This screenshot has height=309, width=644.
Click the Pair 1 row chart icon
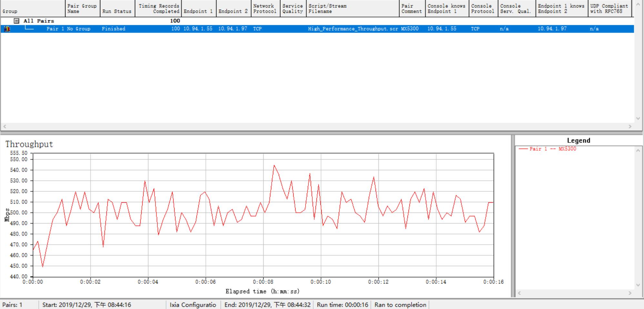7,29
